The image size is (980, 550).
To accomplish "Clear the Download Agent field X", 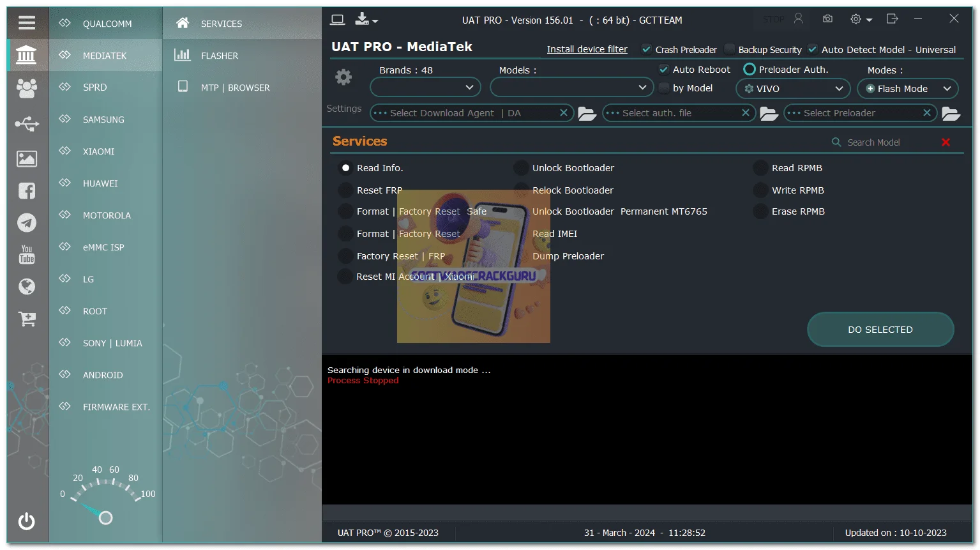I will coord(564,112).
